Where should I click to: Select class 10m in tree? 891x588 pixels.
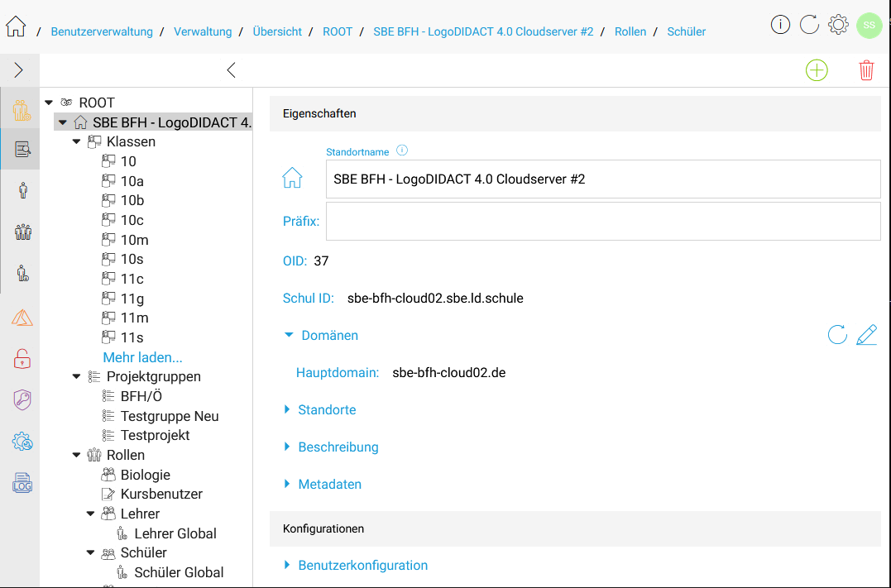[135, 240]
